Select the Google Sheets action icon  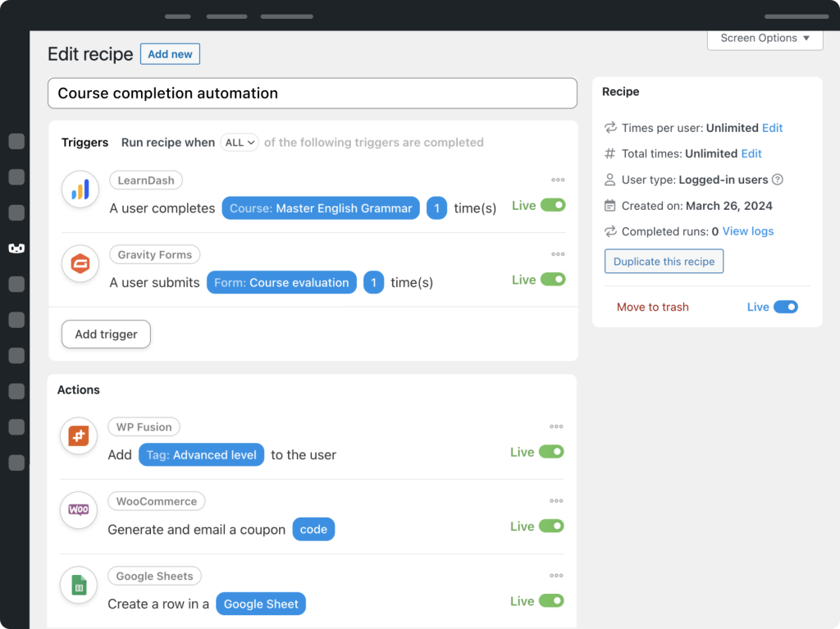(x=78, y=585)
